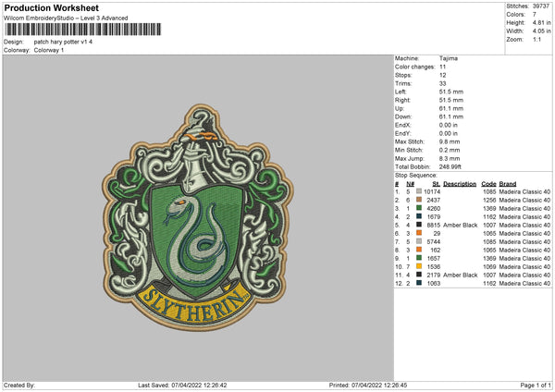Click the Stops value 12
The width and height of the screenshot is (555, 392).
442,76
